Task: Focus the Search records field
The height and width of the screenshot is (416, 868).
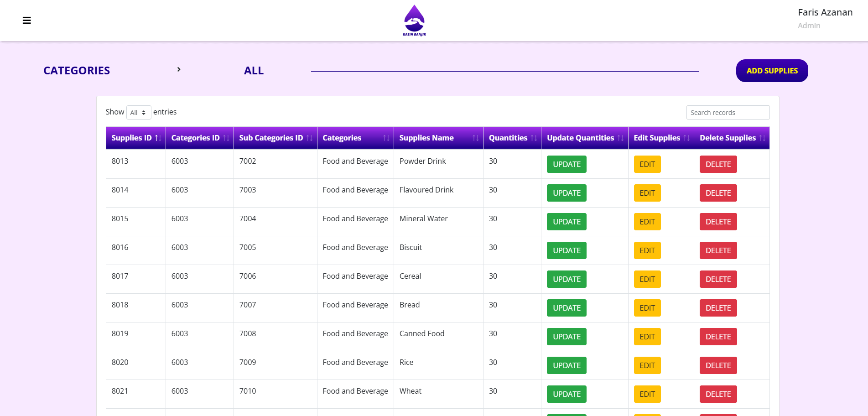Action: 728,113
